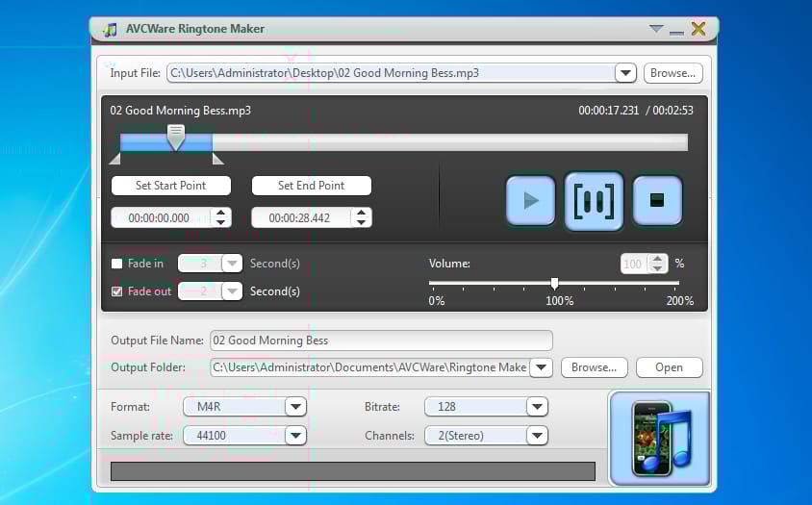Open the Bitrate 128 dropdown
The height and width of the screenshot is (505, 812).
pyautogui.click(x=537, y=407)
